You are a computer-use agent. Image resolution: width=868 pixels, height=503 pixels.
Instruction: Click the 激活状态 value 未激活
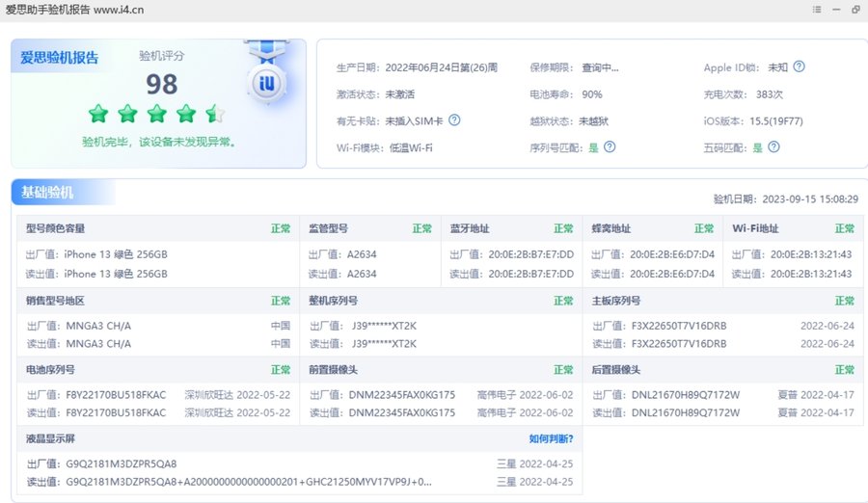click(399, 94)
